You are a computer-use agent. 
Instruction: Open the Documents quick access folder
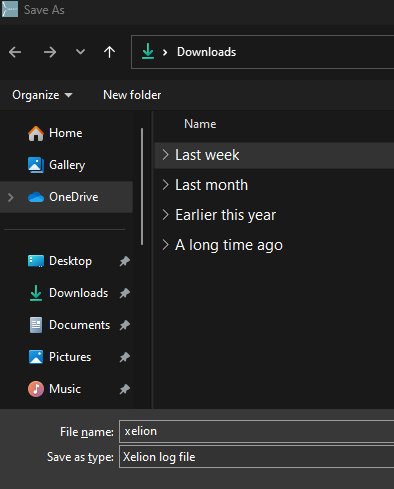tap(79, 325)
